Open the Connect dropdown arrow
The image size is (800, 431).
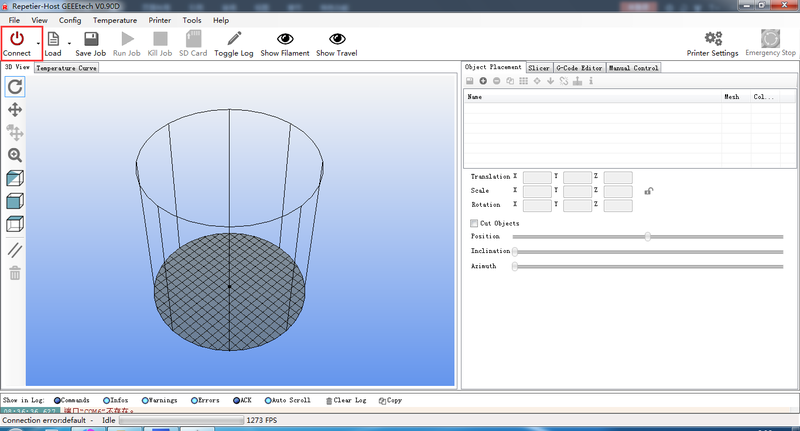click(38, 44)
